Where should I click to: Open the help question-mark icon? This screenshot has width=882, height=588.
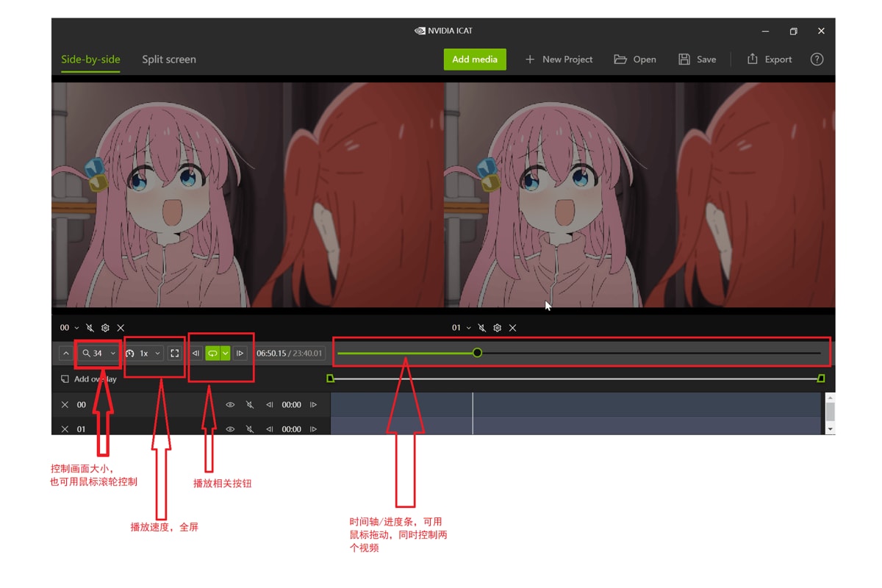(x=817, y=60)
